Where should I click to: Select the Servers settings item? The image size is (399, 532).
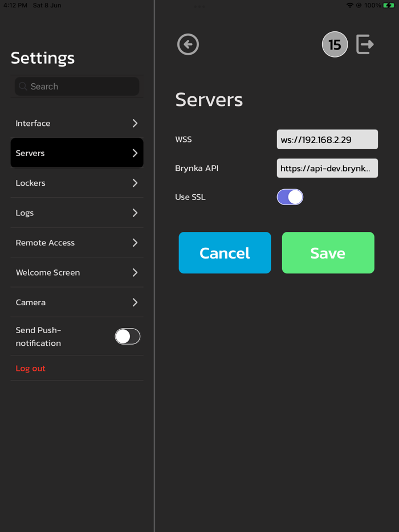(x=77, y=153)
